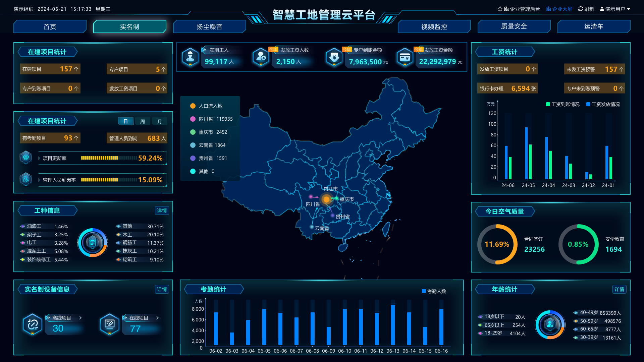Switch attendance stats to 月 view
644x362 pixels.
click(x=159, y=121)
